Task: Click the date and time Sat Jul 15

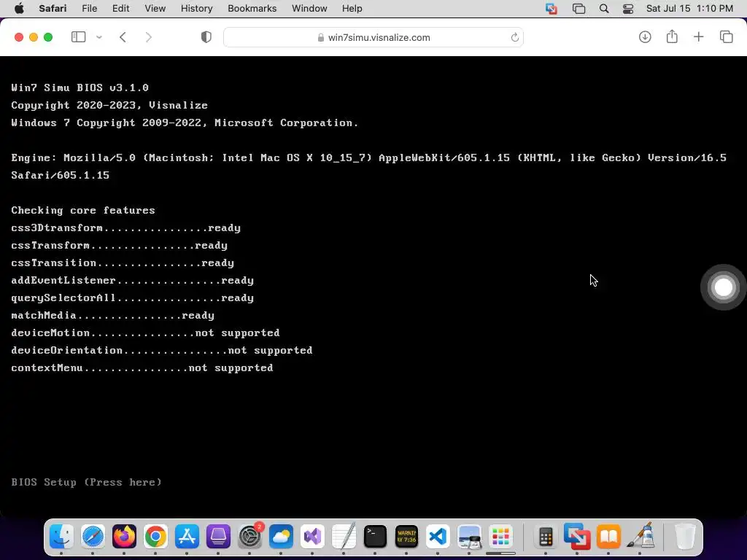Action: [x=689, y=9]
